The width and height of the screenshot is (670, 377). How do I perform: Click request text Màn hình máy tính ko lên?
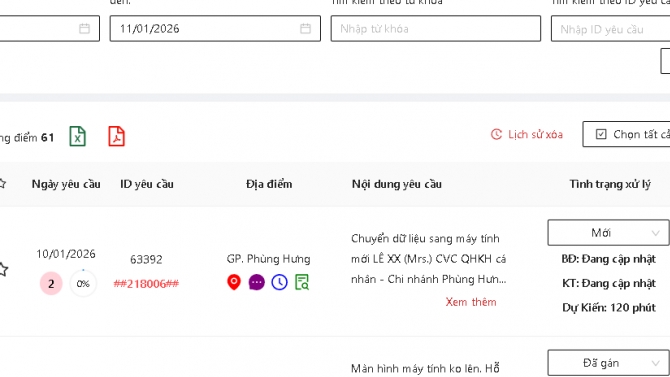[x=416, y=368]
